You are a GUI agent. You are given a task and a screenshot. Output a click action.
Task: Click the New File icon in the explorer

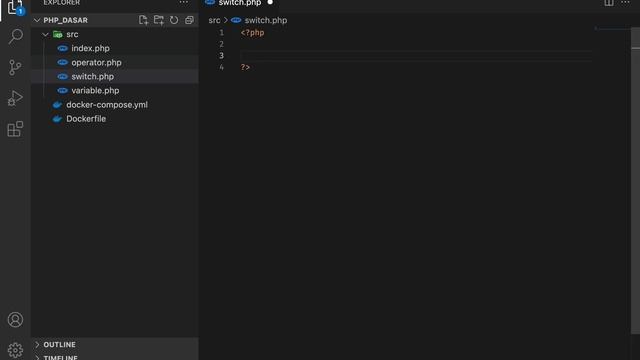point(143,20)
